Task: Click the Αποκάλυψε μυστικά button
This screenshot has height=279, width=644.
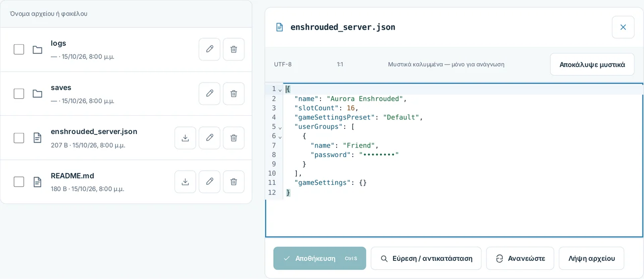Action: coord(592,64)
